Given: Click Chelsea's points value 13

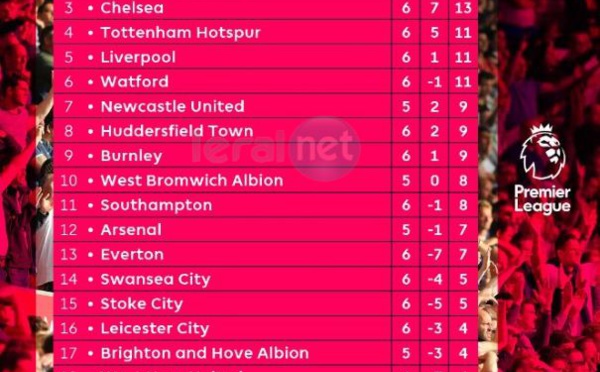Looking at the screenshot, I should (463, 8).
